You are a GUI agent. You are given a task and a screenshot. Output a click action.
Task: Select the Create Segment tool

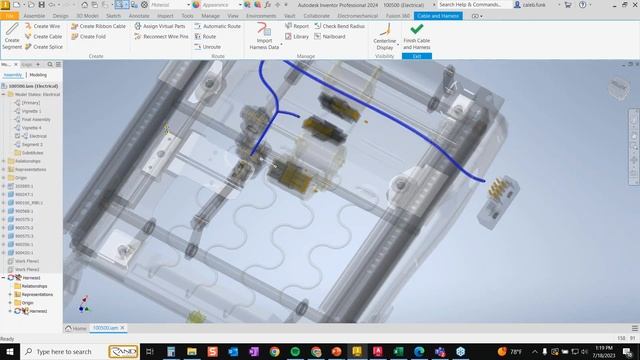(12, 36)
